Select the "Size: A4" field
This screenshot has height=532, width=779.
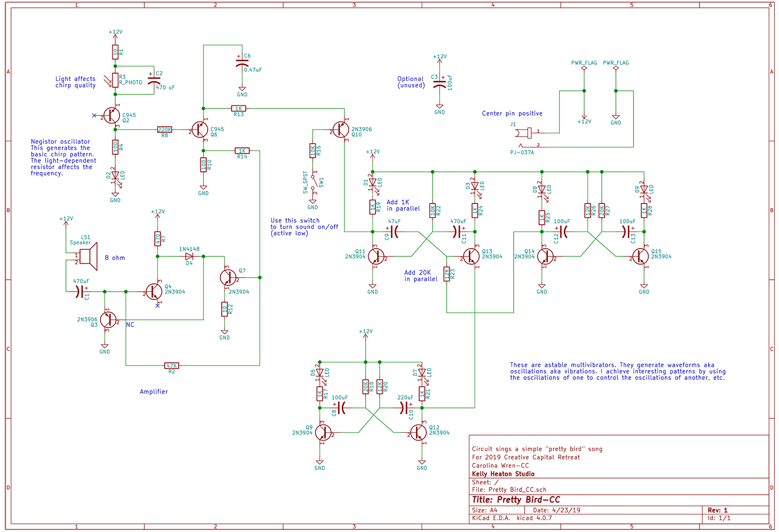click(485, 510)
